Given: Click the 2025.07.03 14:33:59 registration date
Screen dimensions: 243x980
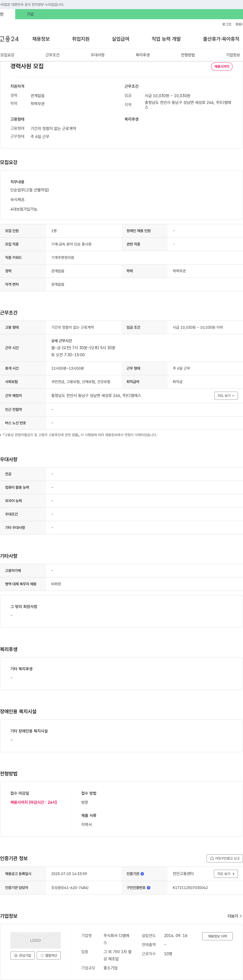Looking at the screenshot, I should coord(69,874).
